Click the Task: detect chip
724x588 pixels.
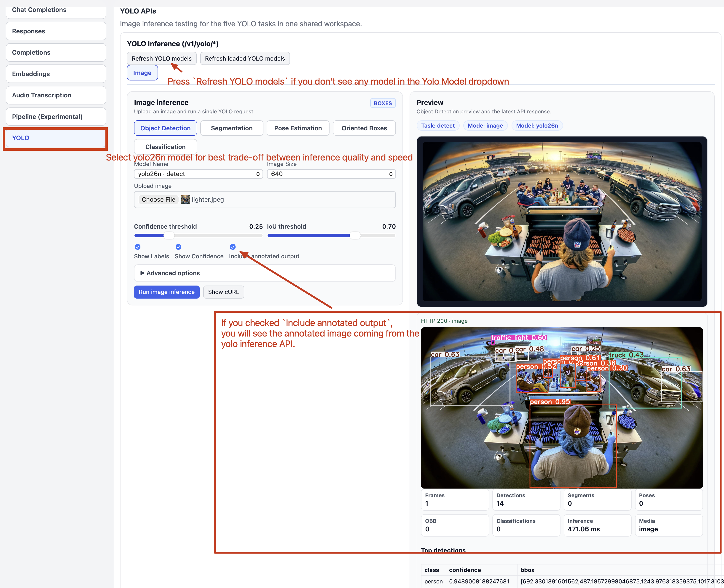[438, 126]
